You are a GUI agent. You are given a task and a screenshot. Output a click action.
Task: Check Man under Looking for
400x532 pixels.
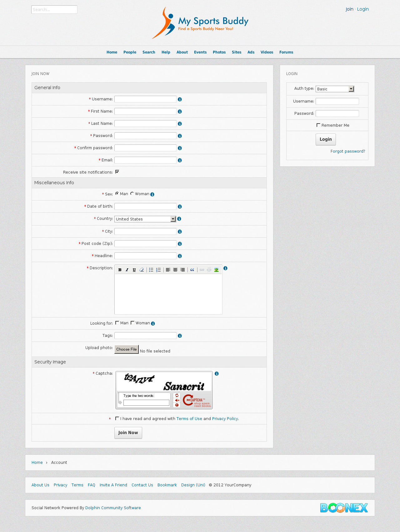[x=117, y=323]
